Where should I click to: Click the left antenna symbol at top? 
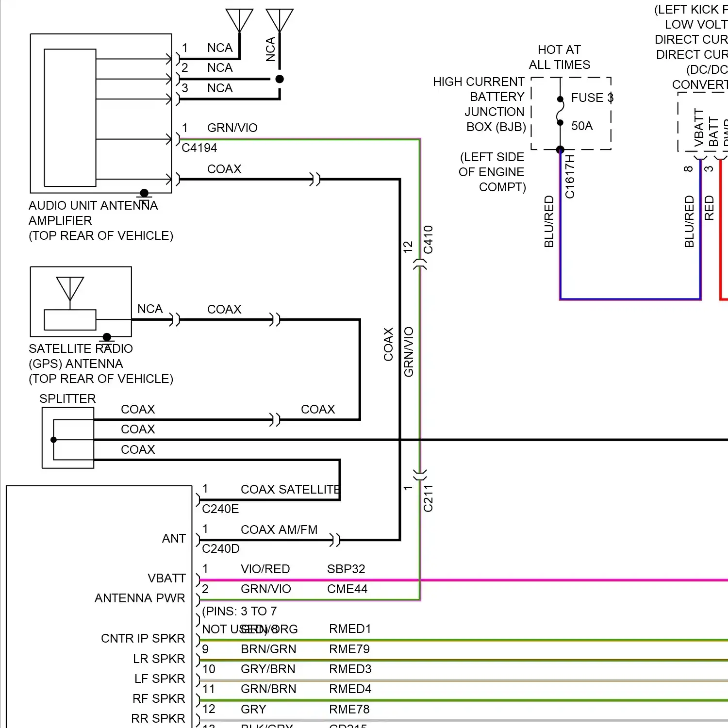coord(240,20)
